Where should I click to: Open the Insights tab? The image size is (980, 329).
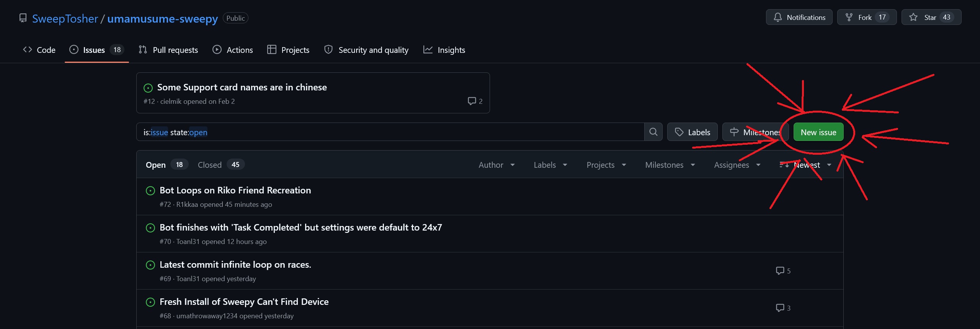coord(444,50)
